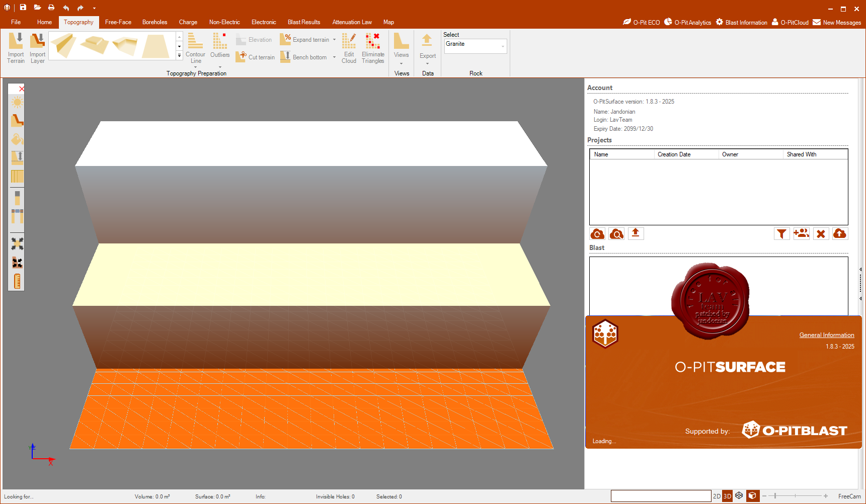The width and height of the screenshot is (866, 504).
Task: Toggle the single hole icon in side toolbar
Action: click(17, 198)
